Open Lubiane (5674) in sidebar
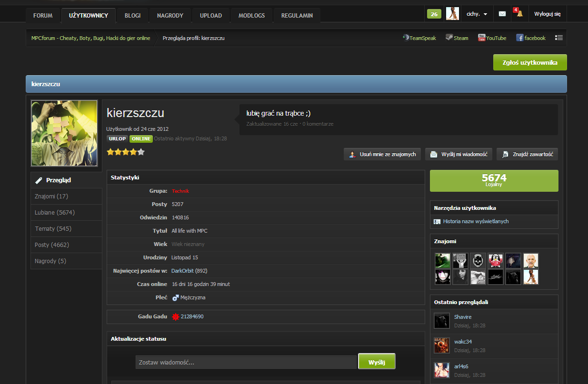588x384 pixels. pyautogui.click(x=66, y=212)
